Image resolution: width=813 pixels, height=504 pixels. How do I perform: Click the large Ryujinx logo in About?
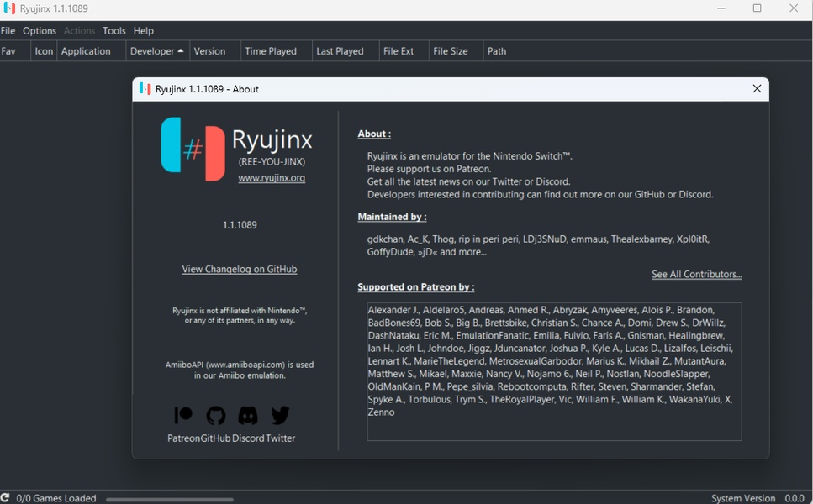pyautogui.click(x=193, y=149)
